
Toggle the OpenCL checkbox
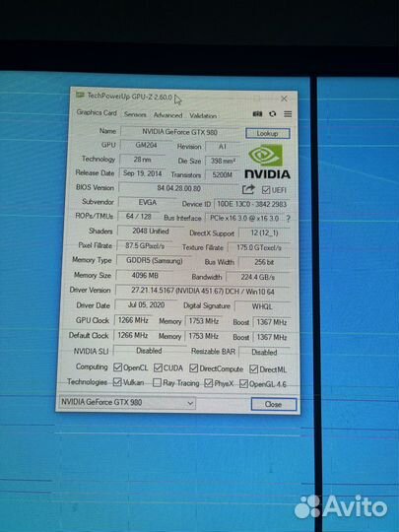(117, 367)
